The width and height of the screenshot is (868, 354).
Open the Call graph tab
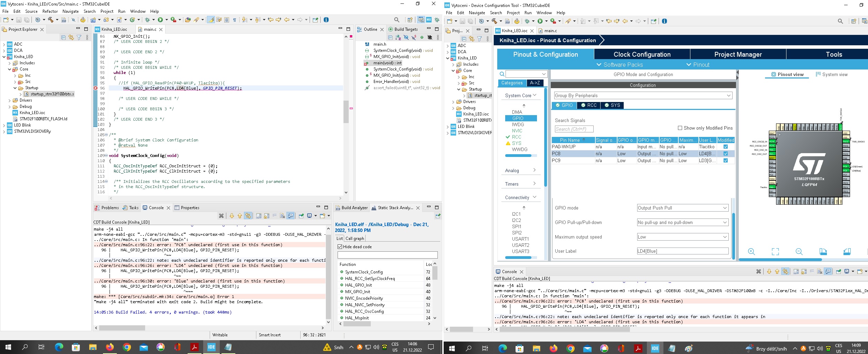tap(355, 238)
